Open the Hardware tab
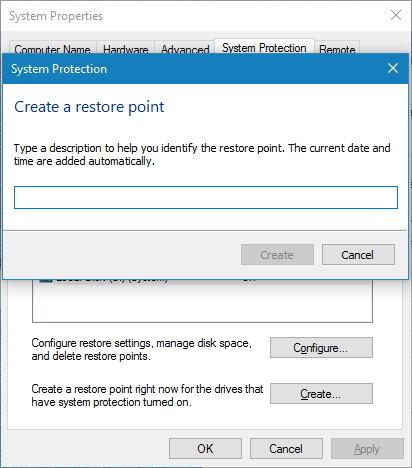Screen dimensions: 412x468 125,49
